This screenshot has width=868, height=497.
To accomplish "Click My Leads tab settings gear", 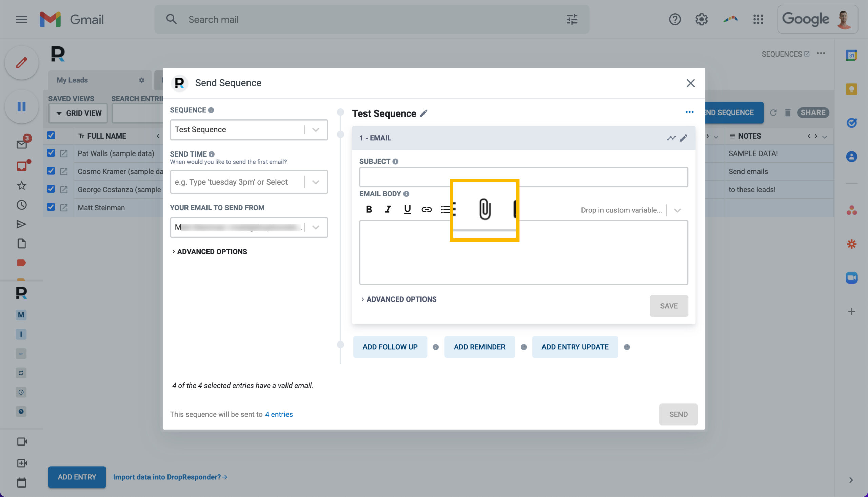I will [x=141, y=80].
